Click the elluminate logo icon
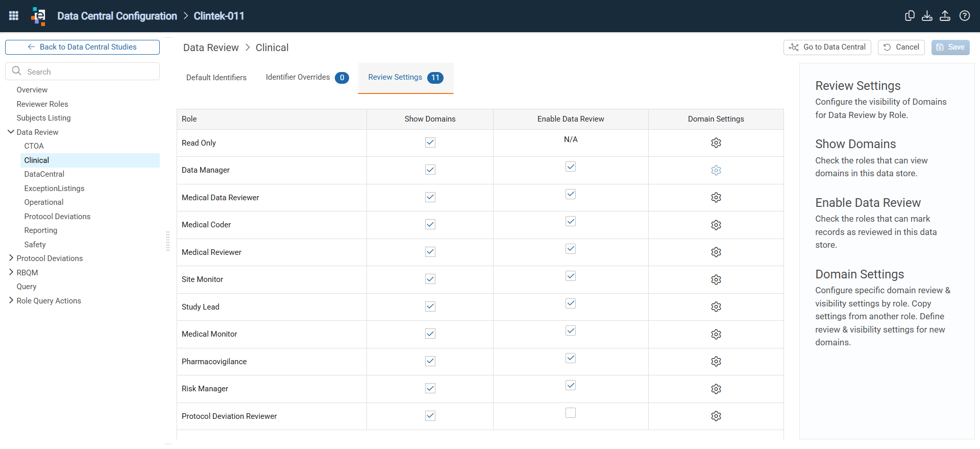 click(38, 16)
